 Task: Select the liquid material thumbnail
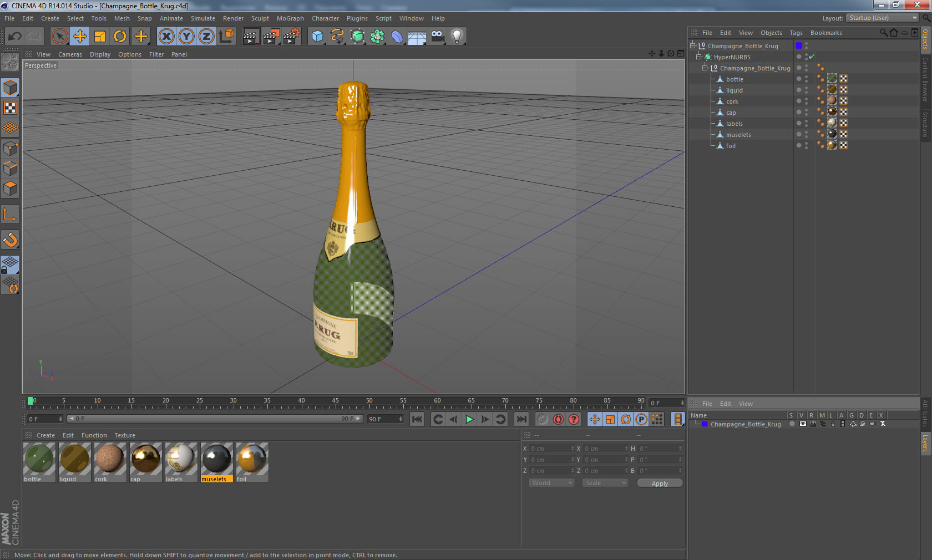tap(74, 459)
